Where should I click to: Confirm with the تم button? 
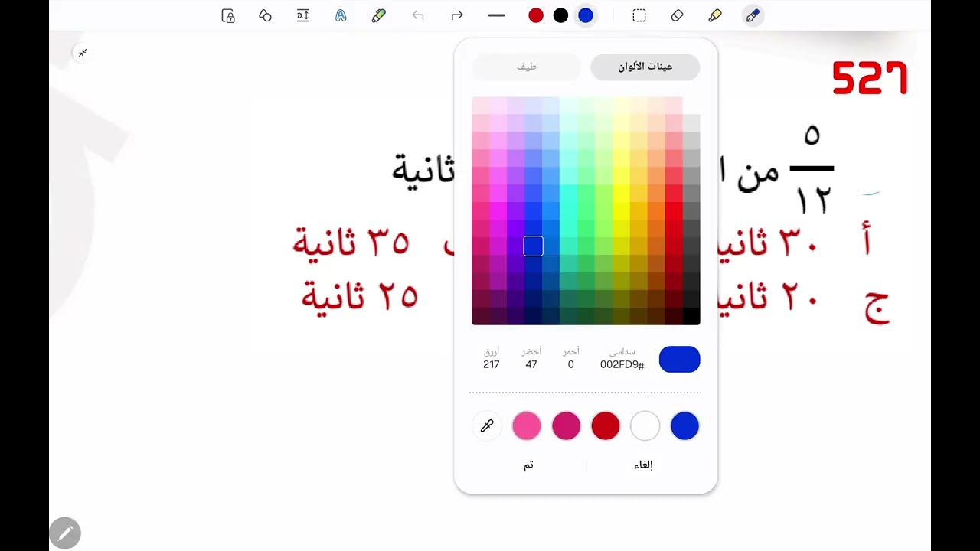point(528,465)
